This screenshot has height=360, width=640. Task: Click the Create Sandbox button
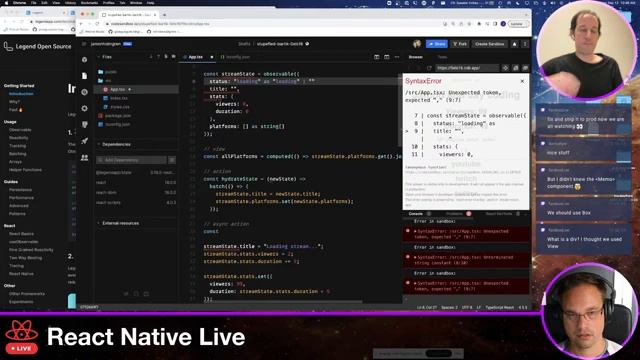point(489,44)
